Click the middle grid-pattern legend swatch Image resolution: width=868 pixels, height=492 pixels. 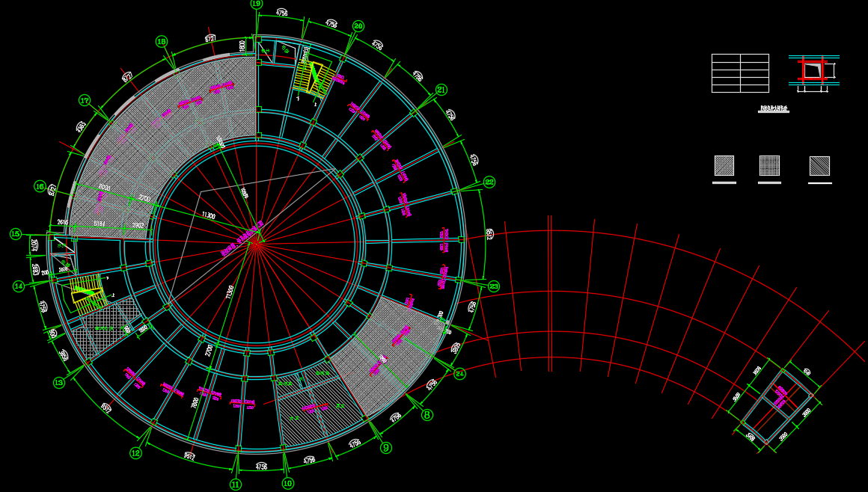(x=769, y=165)
